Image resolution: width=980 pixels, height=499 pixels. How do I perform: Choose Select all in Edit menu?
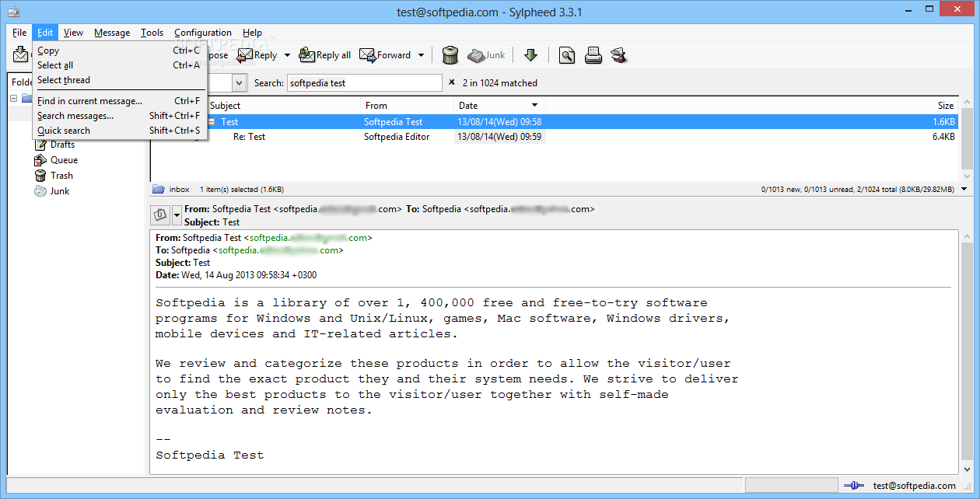point(119,65)
